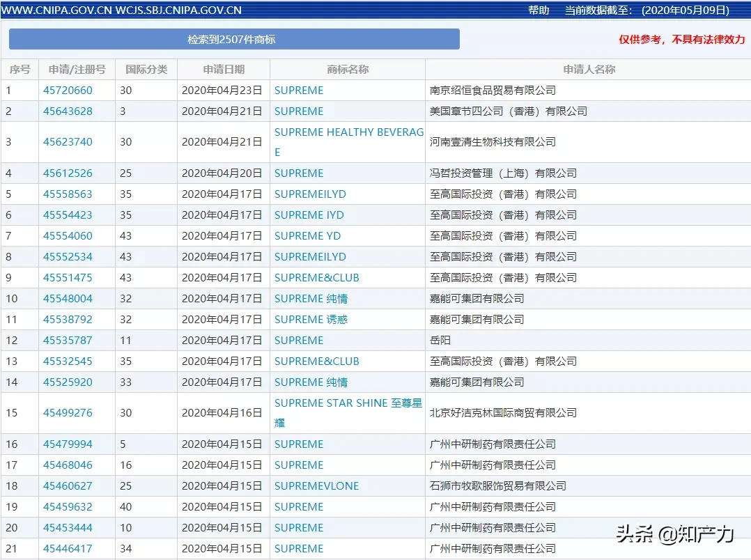The image size is (751, 560).
Task: Open registration number 45554423
Action: click(68, 215)
